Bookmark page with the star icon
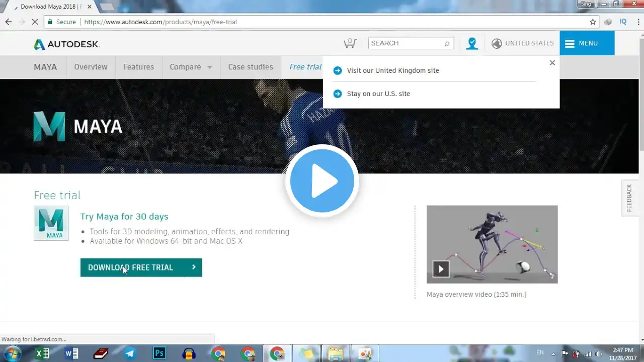644x362 pixels. pos(593,22)
